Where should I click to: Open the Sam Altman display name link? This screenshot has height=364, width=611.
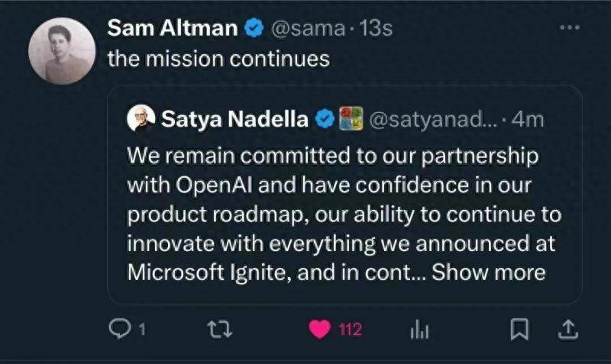click(173, 29)
